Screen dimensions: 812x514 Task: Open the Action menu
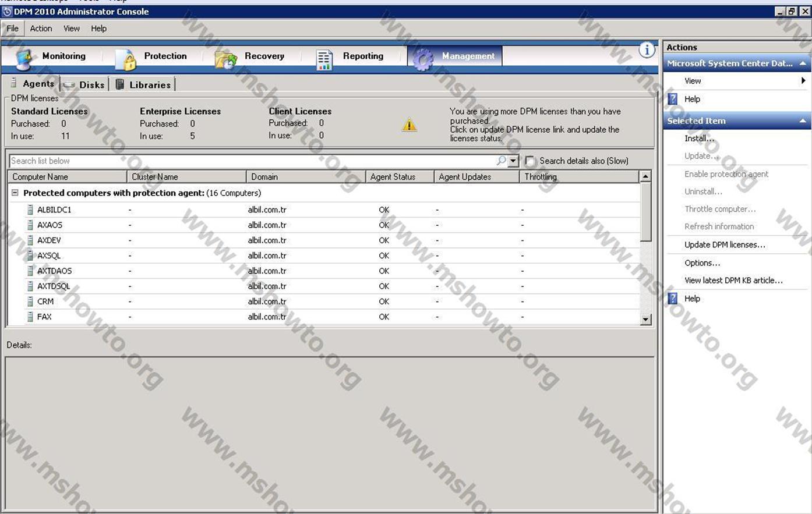point(41,29)
